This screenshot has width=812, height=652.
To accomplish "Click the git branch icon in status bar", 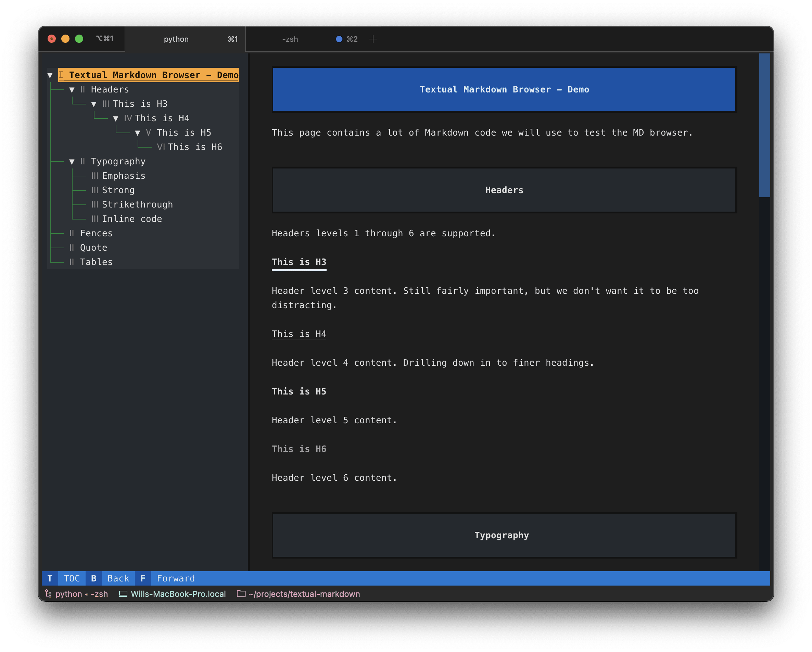I will [48, 594].
